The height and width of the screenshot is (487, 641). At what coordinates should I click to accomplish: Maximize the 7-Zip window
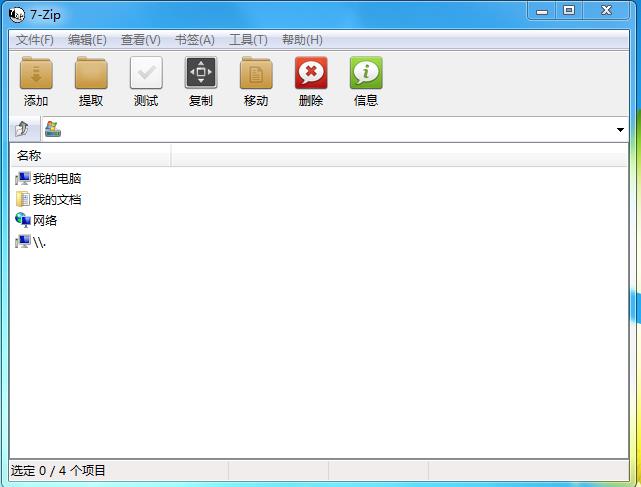coord(569,11)
